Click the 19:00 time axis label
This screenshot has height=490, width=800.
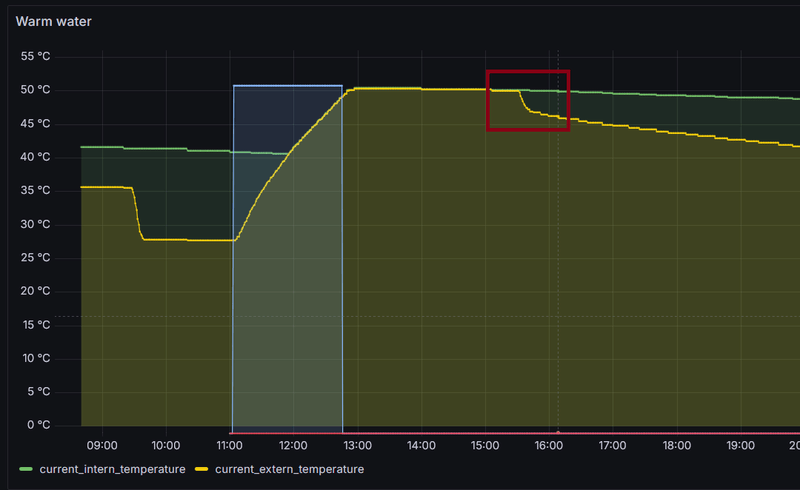pos(741,446)
